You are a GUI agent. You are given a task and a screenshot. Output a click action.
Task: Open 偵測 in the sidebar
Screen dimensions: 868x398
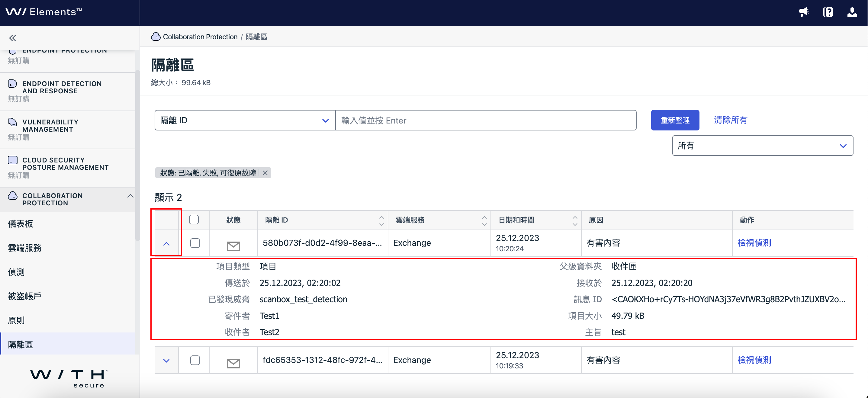pyautogui.click(x=16, y=272)
